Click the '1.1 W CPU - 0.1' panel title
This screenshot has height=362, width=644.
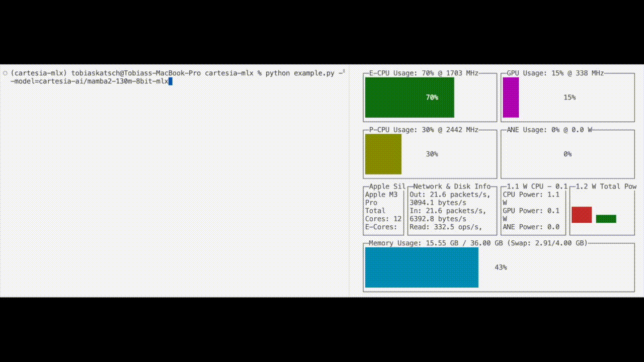click(537, 186)
